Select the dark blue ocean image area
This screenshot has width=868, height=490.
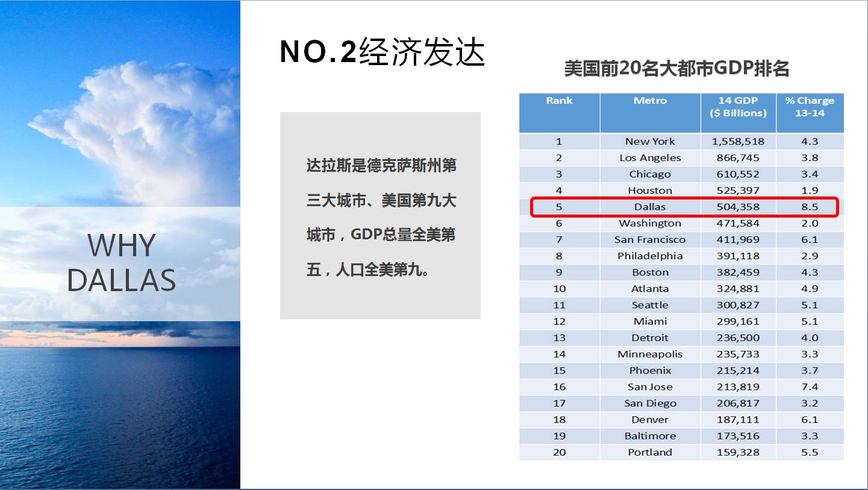[x=120, y=416]
